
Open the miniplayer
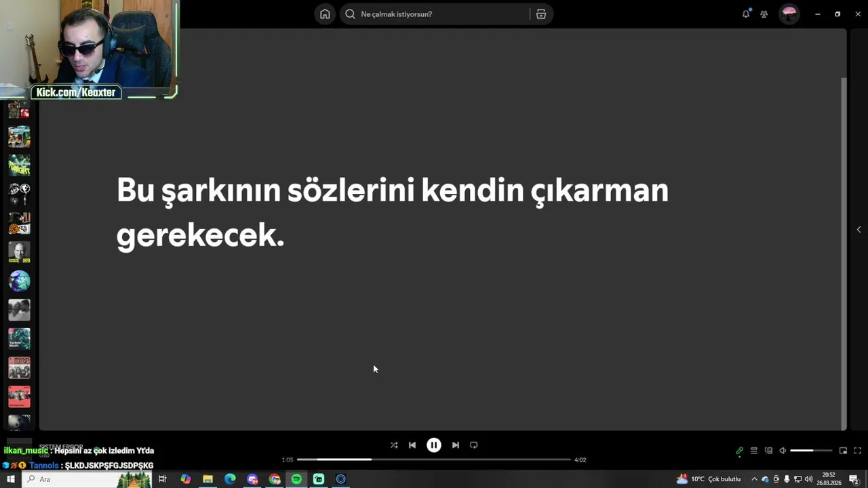[843, 451]
